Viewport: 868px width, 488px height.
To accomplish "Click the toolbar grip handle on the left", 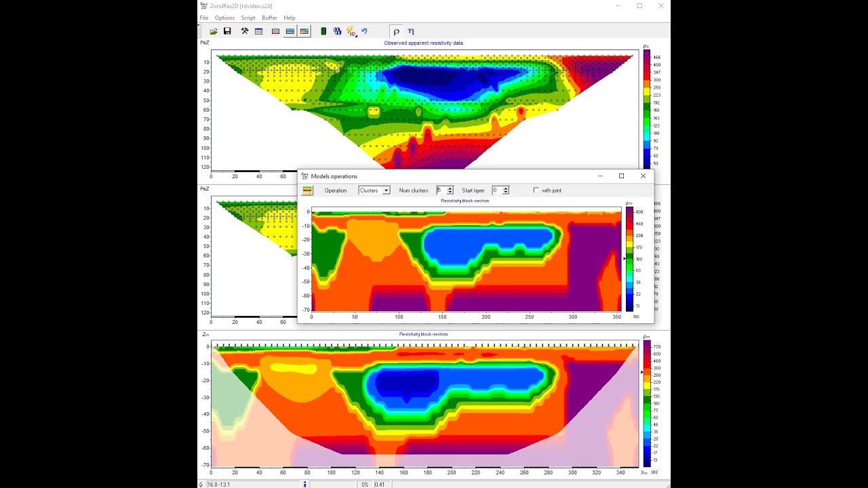I will point(199,30).
